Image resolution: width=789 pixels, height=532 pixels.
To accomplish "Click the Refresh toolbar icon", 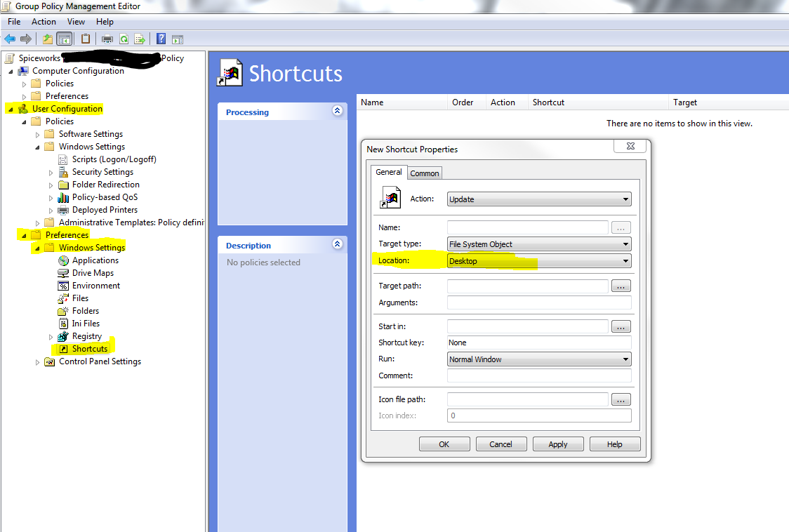I will click(124, 40).
